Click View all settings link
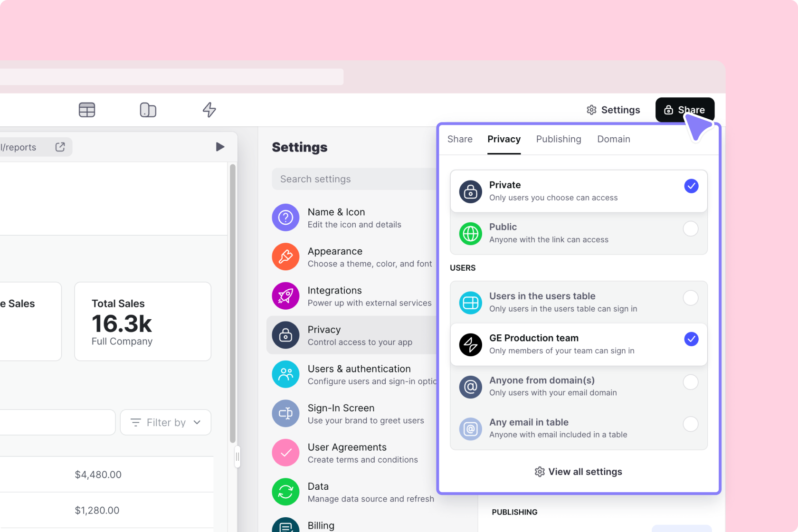The image size is (798, 532). (578, 472)
